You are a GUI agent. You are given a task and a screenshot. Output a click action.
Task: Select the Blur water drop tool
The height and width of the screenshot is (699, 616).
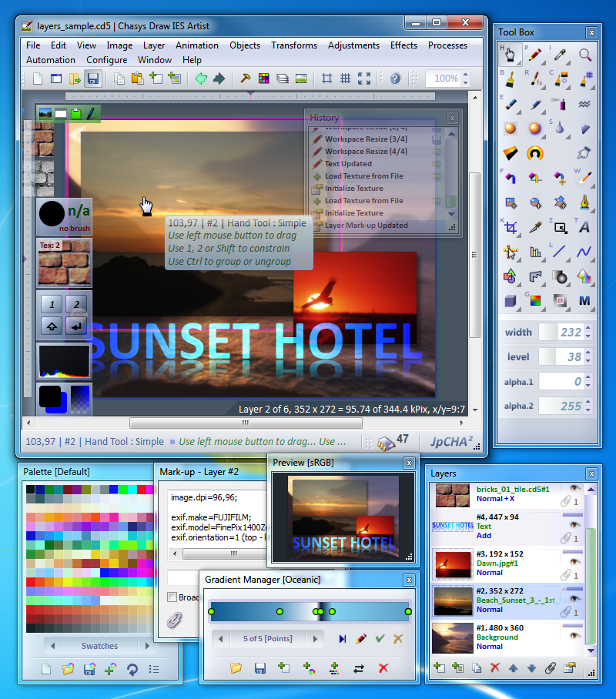click(x=559, y=129)
